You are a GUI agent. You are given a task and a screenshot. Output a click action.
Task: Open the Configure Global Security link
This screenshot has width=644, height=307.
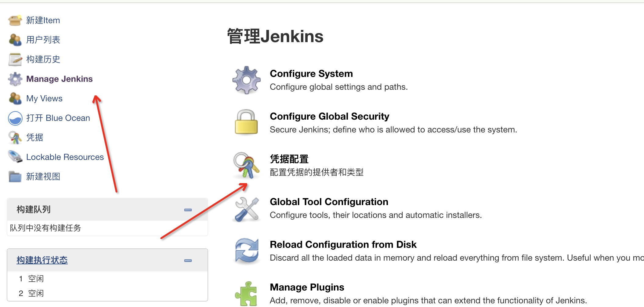click(329, 116)
